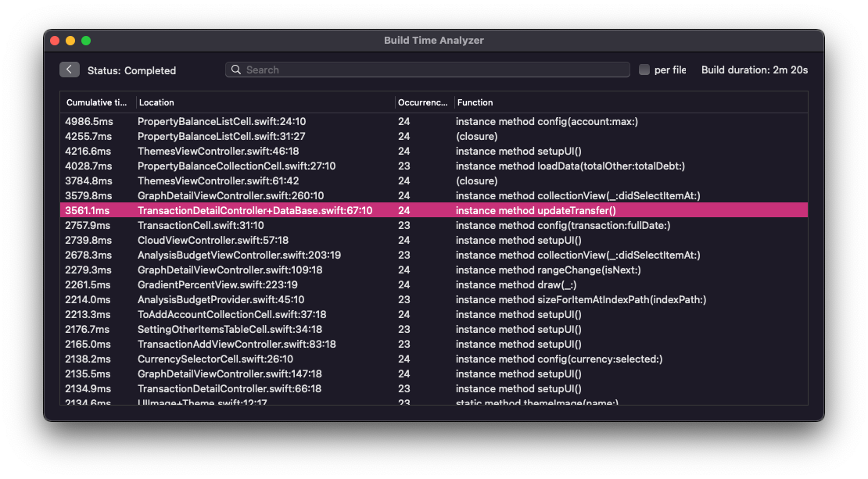Image resolution: width=868 pixels, height=479 pixels.
Task: Select AnalysisBudgetViewController.swift:203:19 row
Action: pos(434,255)
